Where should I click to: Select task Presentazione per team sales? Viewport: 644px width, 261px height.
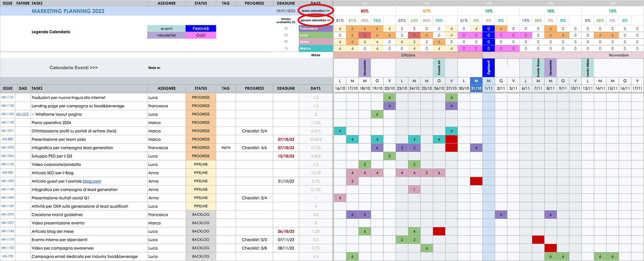pyautogui.click(x=59, y=139)
